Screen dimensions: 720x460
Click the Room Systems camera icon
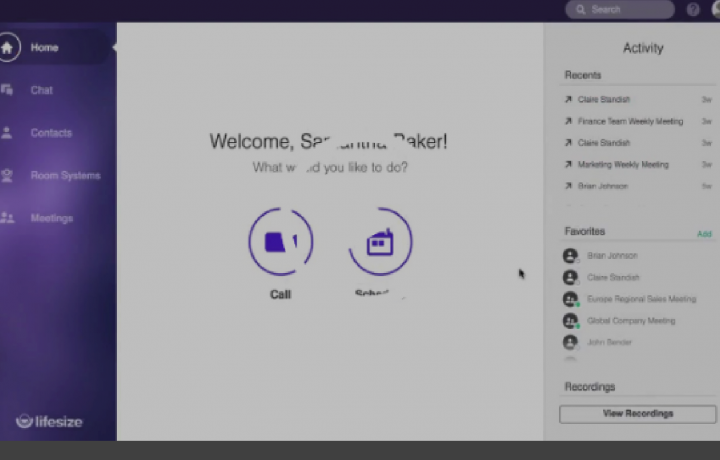click(7, 175)
